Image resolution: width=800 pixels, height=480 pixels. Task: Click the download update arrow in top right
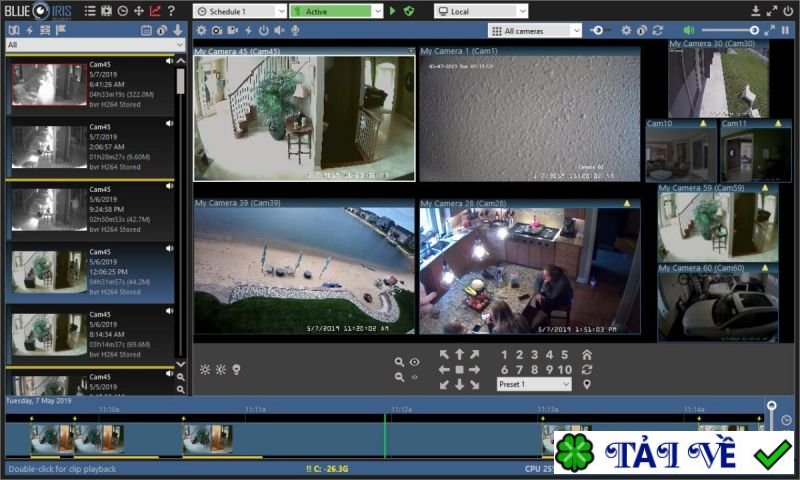pyautogui.click(x=756, y=11)
